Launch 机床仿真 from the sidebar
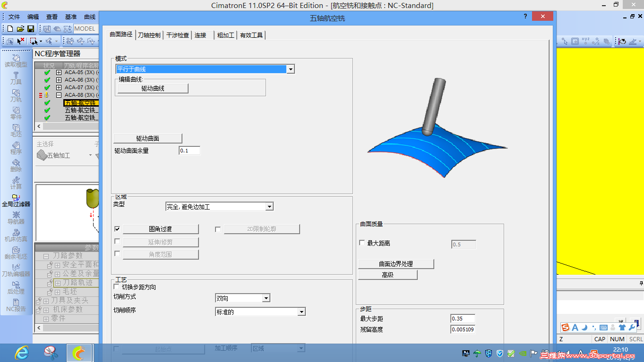 click(16, 236)
